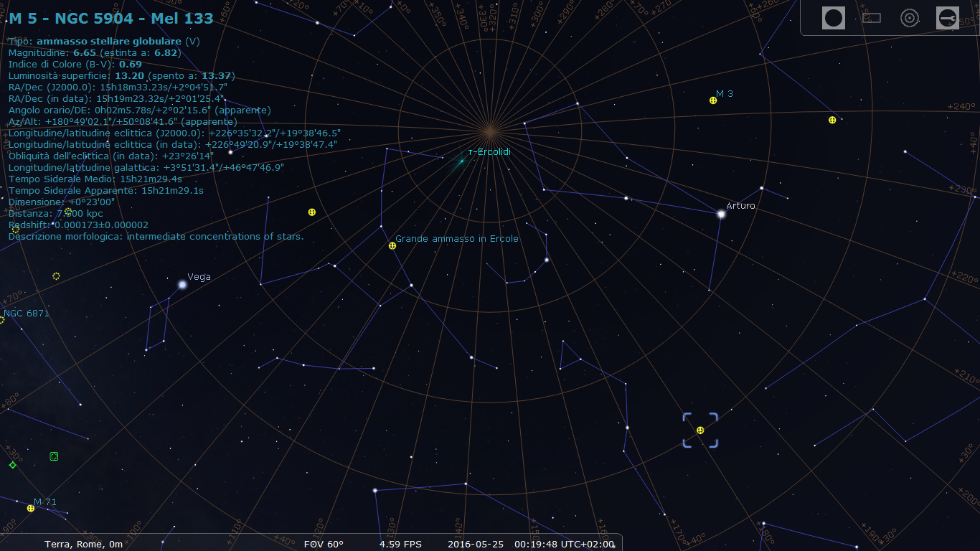Click the Tempo Siderale Medio line
Viewport: 980px width, 551px height.
click(x=95, y=179)
